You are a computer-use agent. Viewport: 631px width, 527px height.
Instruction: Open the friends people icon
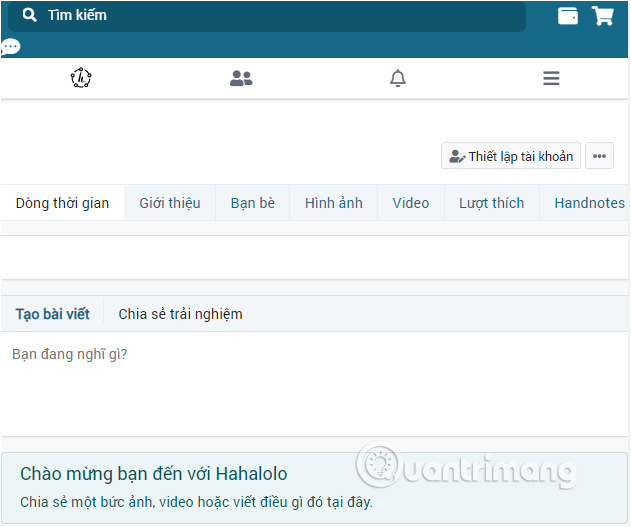tap(241, 78)
